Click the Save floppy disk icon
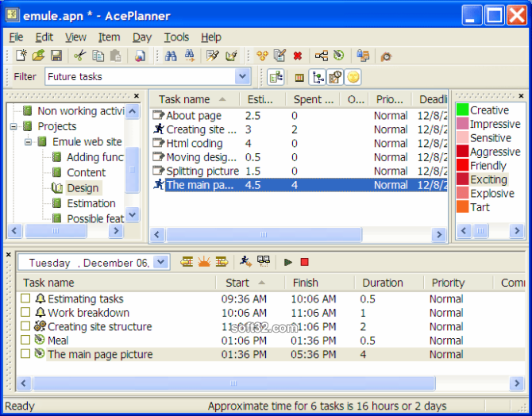532x416 pixels. (56, 56)
